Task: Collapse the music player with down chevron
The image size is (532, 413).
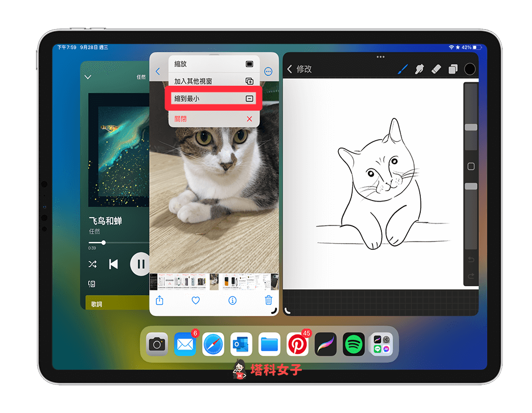Action: 88,77
